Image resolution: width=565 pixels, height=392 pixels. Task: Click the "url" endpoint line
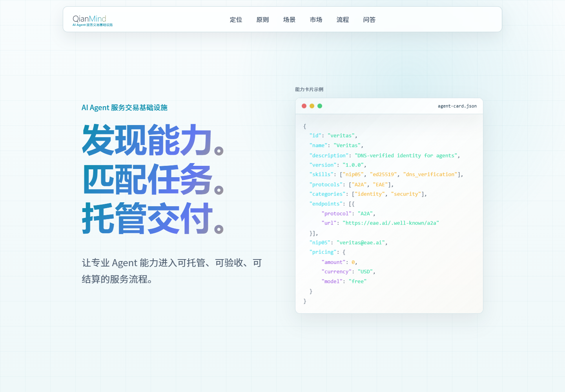point(380,223)
